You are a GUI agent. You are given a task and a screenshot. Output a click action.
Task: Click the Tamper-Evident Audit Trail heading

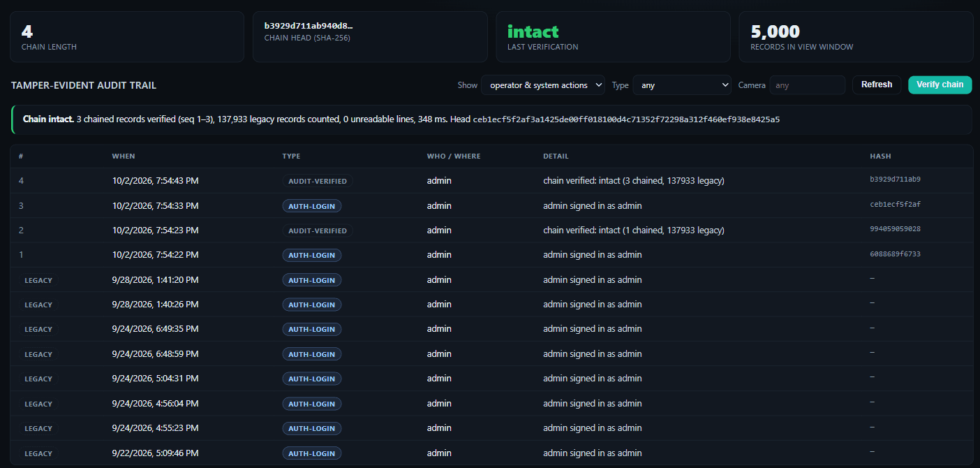[x=84, y=85]
